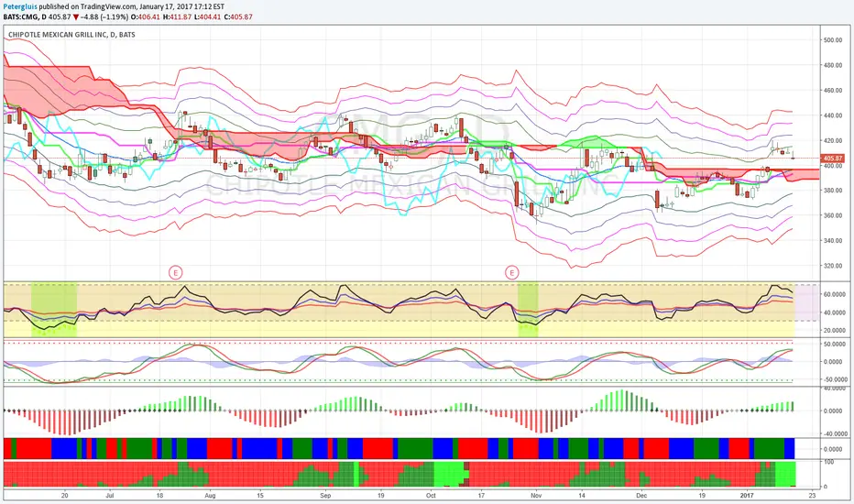Screen dimensions: 854x504
Task: Click the Nov date label on time axis
Action: pos(536,495)
